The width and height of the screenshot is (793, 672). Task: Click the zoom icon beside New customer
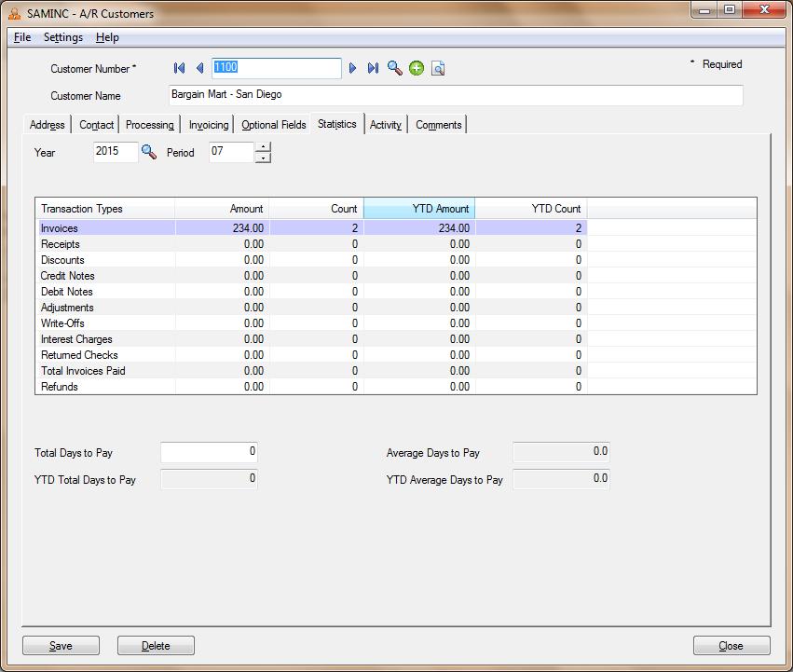click(x=438, y=68)
